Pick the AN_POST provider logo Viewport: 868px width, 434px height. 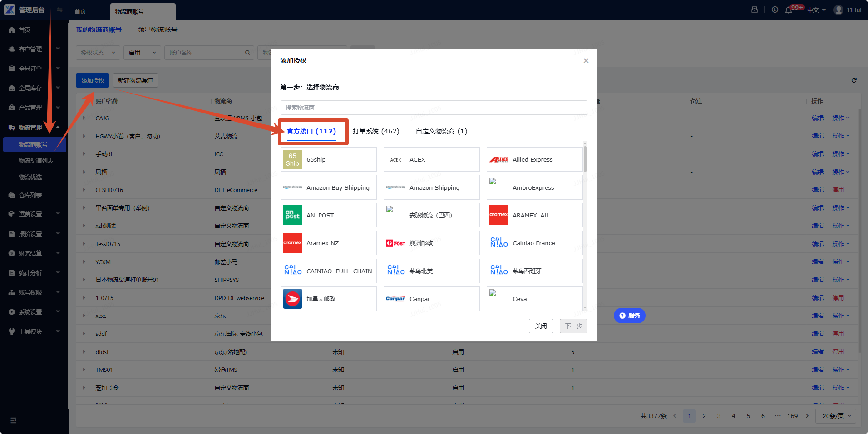pyautogui.click(x=292, y=215)
